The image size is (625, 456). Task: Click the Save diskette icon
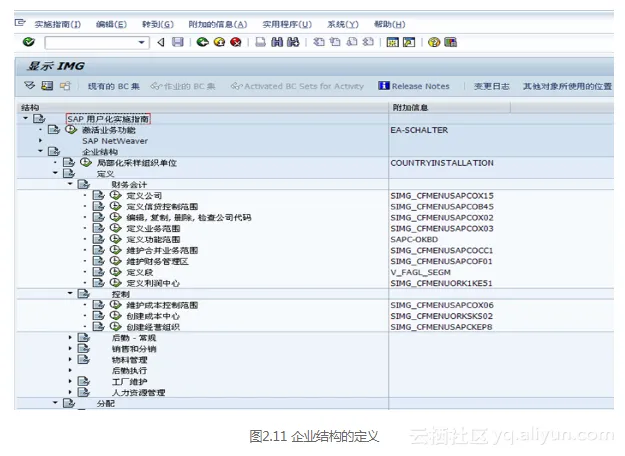(x=177, y=42)
